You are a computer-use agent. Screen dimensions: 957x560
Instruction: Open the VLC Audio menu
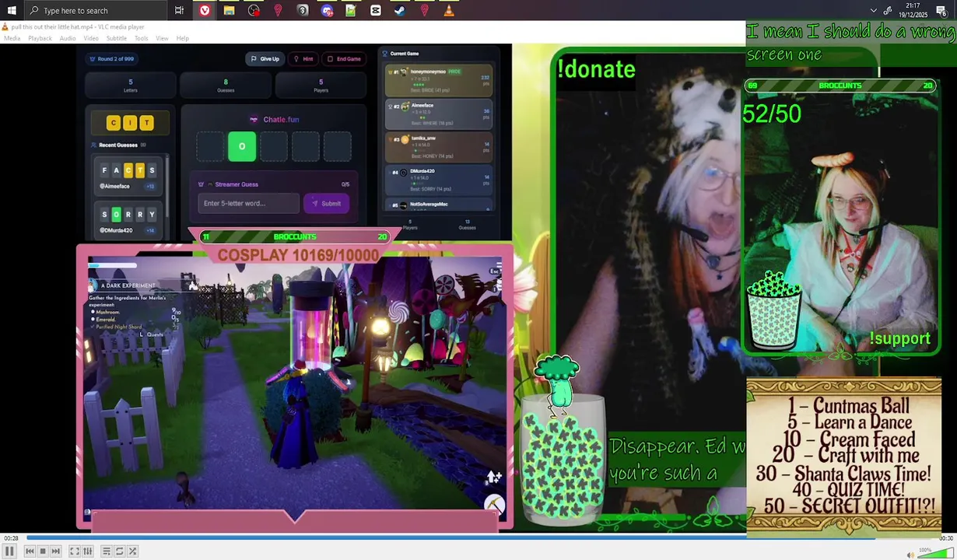point(68,38)
